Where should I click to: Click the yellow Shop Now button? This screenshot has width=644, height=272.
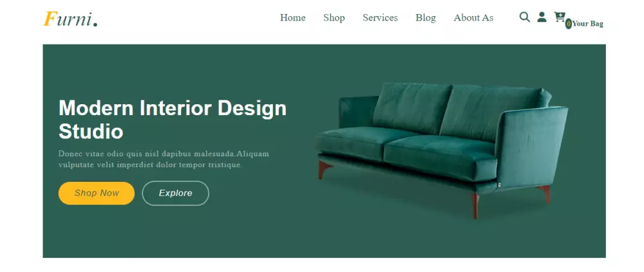coord(97,194)
